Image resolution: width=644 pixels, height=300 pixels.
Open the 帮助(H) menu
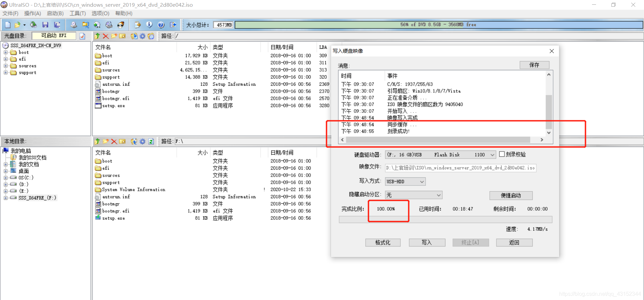pyautogui.click(x=124, y=13)
